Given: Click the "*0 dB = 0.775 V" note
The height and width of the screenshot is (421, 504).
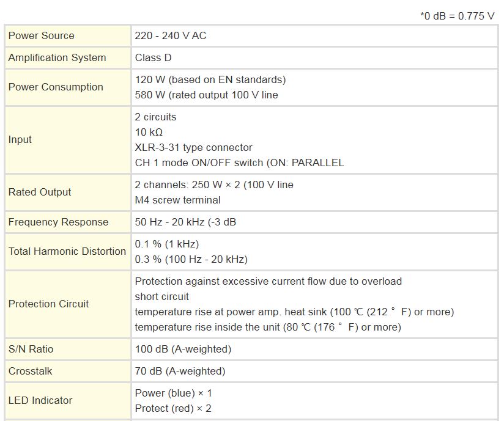Looking at the screenshot, I should [457, 16].
